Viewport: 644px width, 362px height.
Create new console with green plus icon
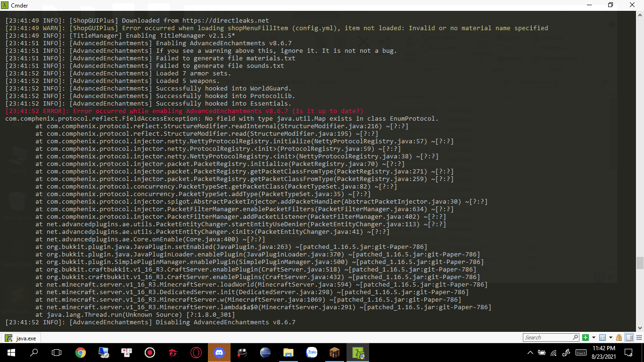(586, 337)
